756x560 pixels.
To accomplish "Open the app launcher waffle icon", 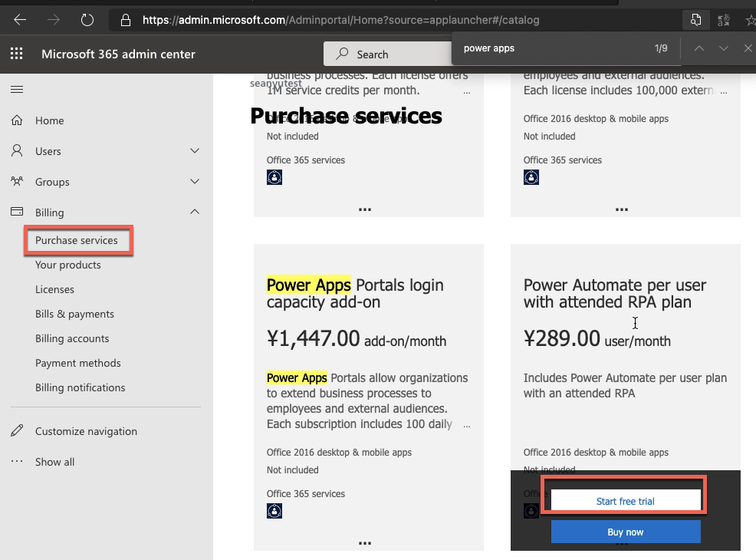I will click(x=16, y=54).
